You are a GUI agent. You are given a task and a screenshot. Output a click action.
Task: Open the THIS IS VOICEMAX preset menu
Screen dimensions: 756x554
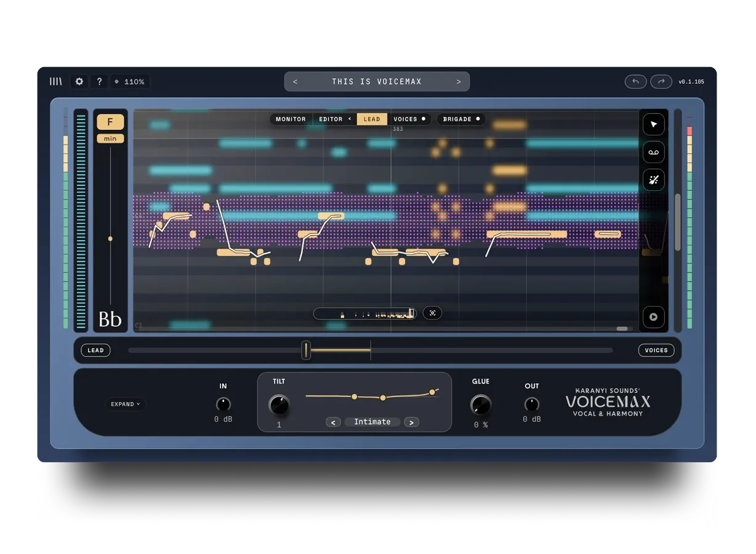point(377,81)
